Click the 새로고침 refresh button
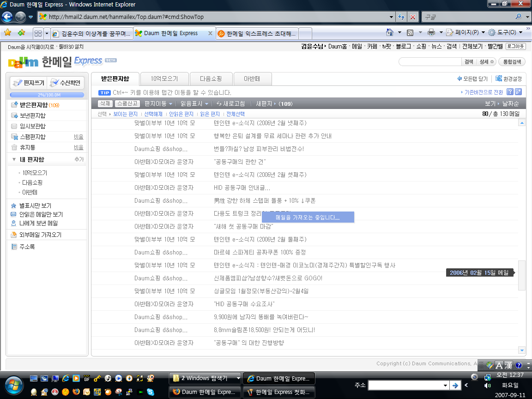 [x=231, y=103]
